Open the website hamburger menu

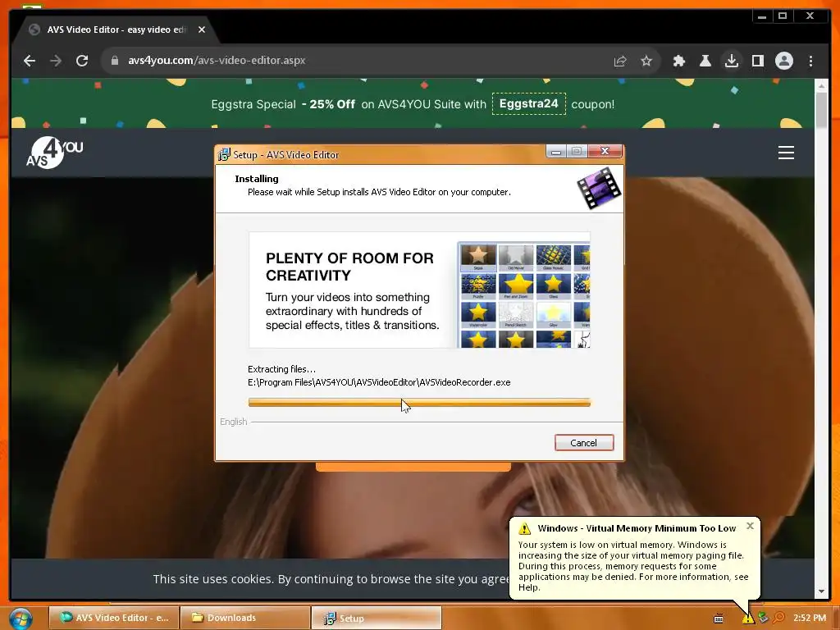pos(786,153)
